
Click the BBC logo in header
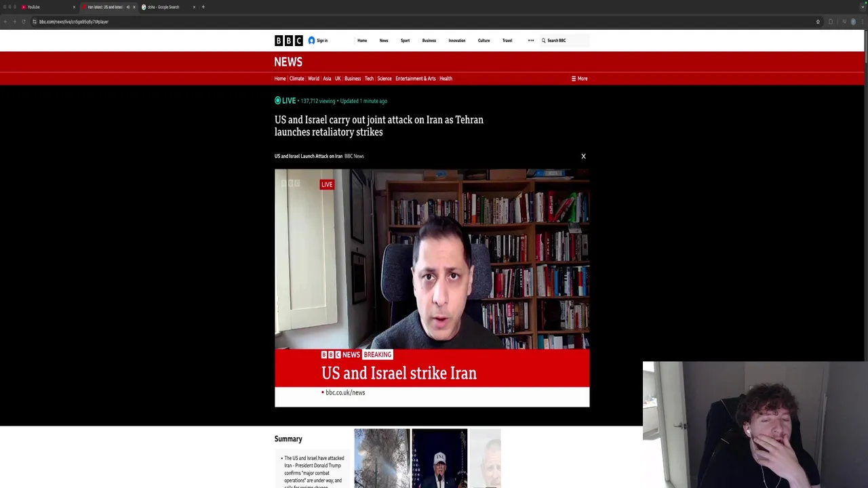[288, 41]
